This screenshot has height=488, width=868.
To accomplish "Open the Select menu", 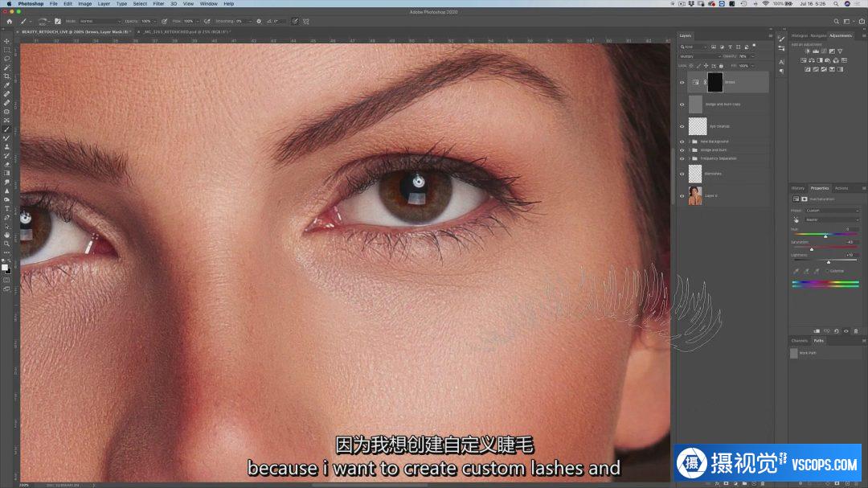I will pyautogui.click(x=140, y=3).
